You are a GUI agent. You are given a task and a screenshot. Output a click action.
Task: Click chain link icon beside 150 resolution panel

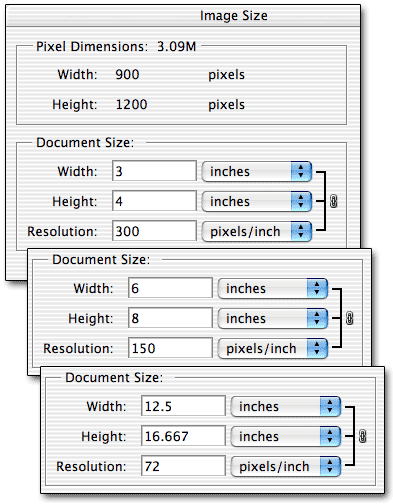349,318
